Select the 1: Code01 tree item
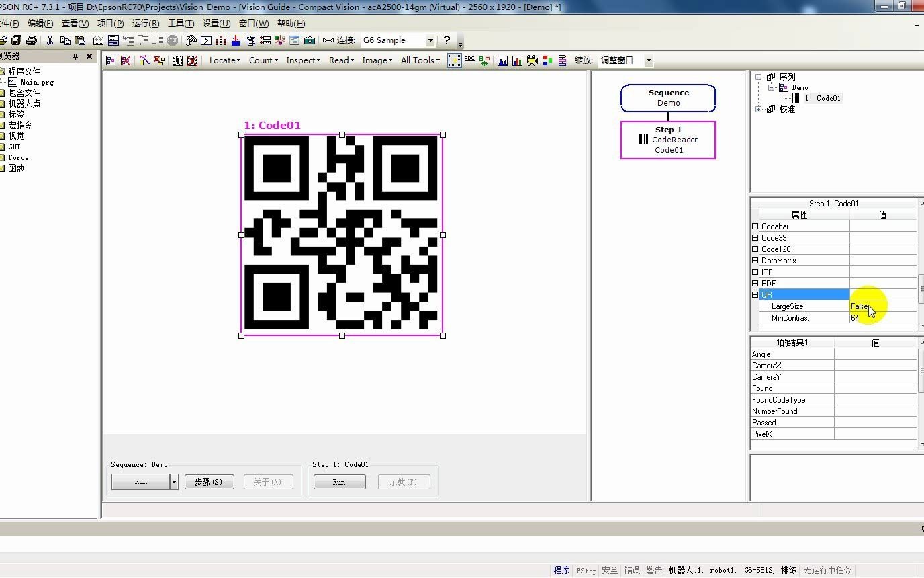The height and width of the screenshot is (578, 924). pos(823,98)
